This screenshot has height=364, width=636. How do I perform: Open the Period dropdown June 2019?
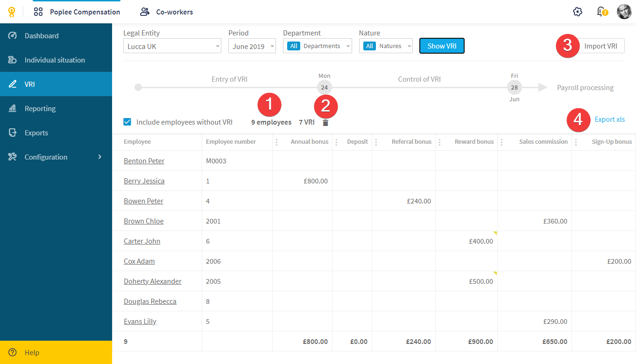252,46
